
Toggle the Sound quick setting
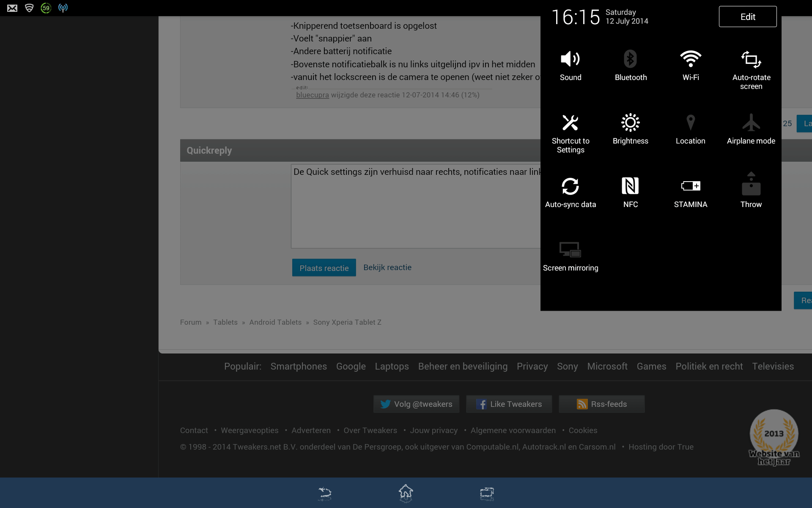[x=570, y=65]
